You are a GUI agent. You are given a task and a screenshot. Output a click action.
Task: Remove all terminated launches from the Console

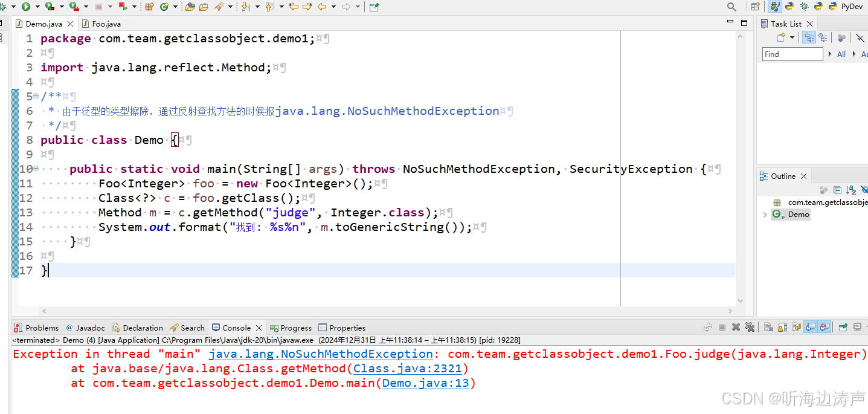pyautogui.click(x=750, y=327)
